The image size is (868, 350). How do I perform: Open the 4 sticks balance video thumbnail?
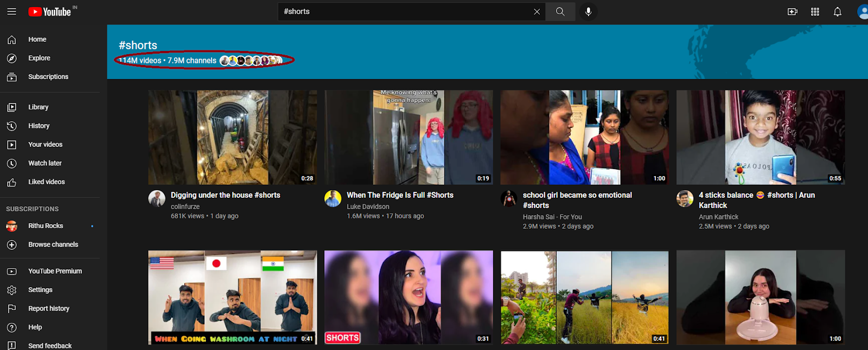pyautogui.click(x=761, y=138)
